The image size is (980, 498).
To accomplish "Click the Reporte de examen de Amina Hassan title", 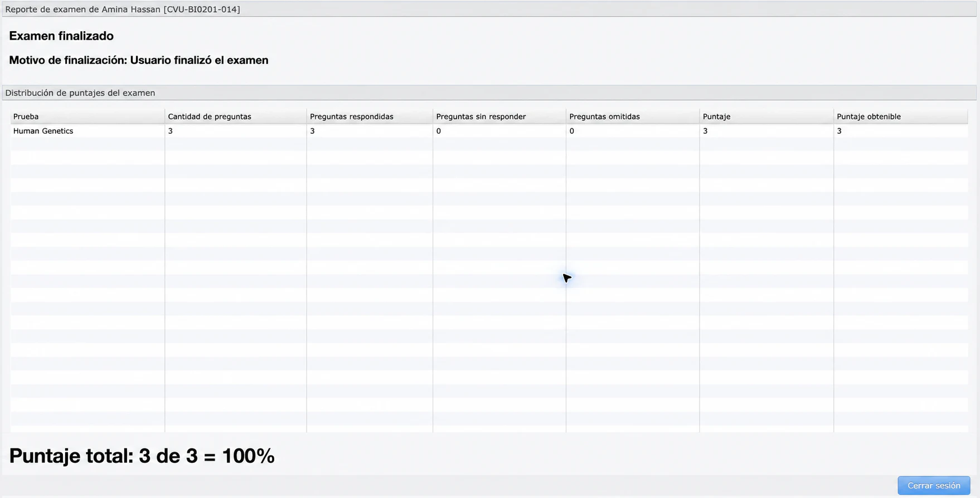I will pos(123,9).
